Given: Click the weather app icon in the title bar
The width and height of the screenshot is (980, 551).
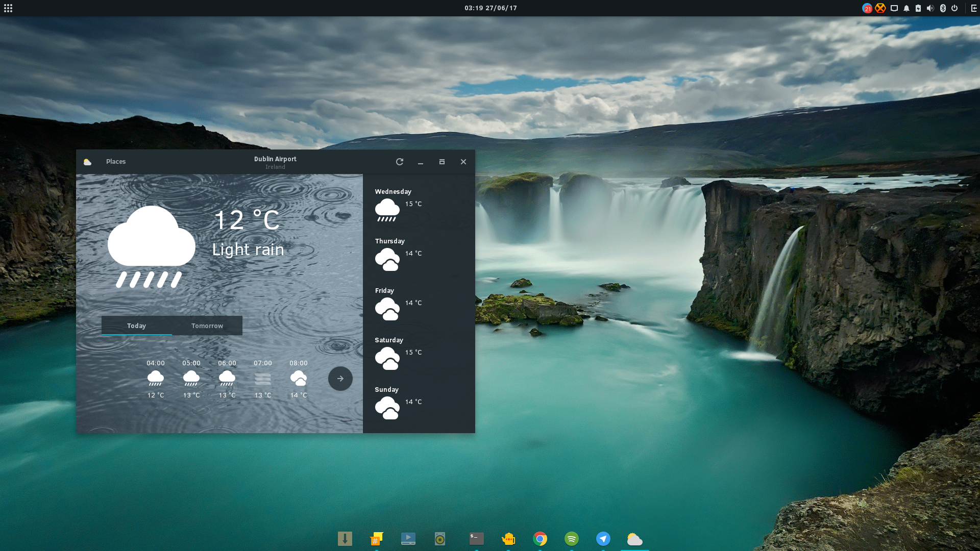Looking at the screenshot, I should 87,162.
